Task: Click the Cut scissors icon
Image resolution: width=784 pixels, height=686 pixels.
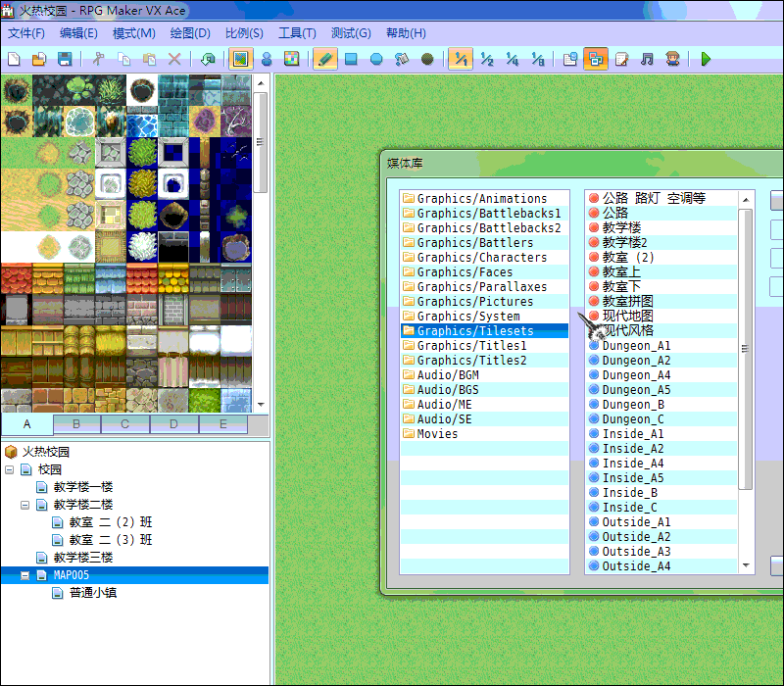Action: point(99,59)
